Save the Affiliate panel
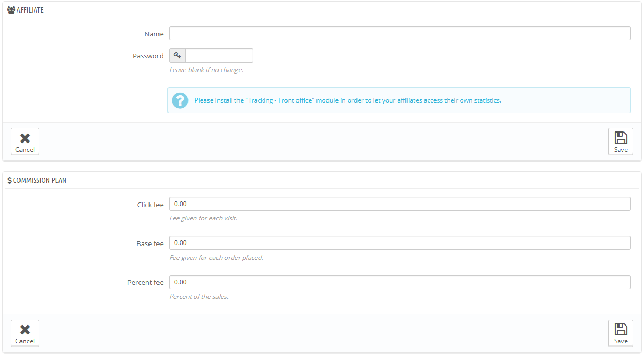Image resolution: width=644 pixels, height=356 pixels. [621, 141]
